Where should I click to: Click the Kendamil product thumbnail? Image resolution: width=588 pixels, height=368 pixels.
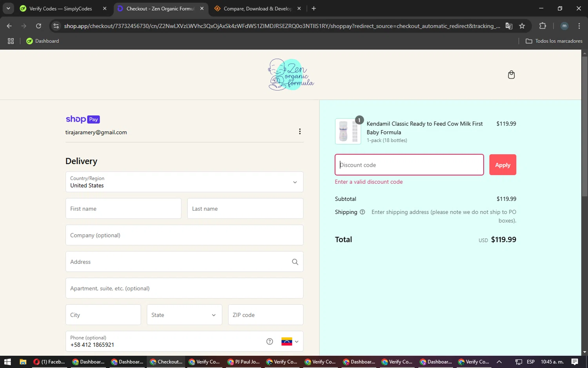coord(348,131)
